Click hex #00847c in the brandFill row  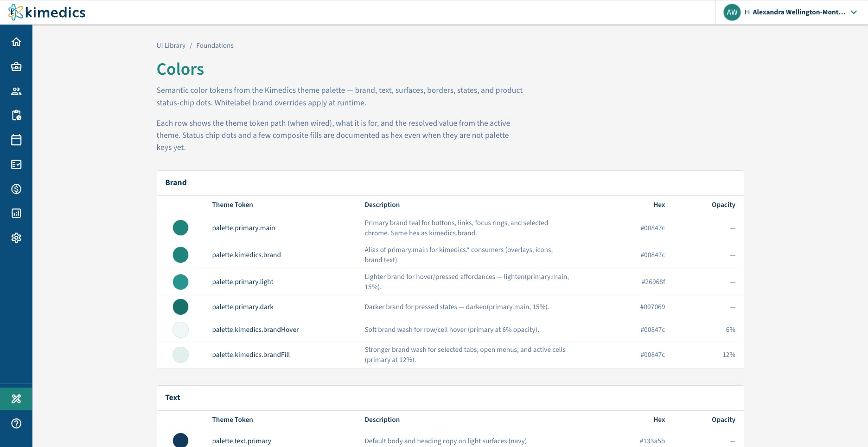click(653, 355)
